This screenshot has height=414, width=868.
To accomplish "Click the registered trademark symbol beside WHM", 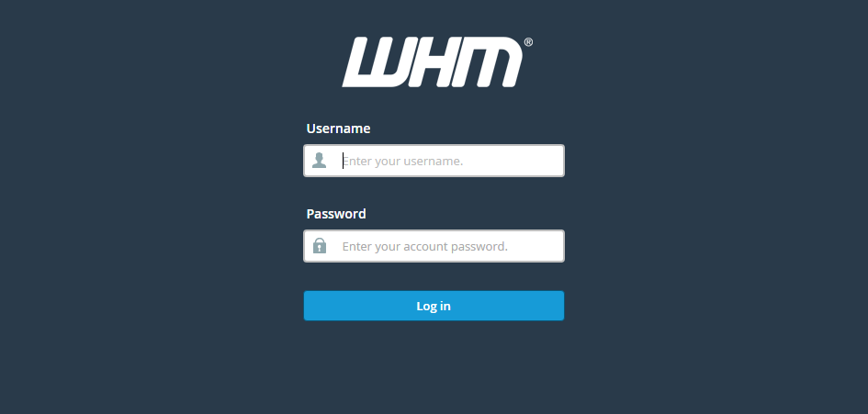I will (528, 42).
